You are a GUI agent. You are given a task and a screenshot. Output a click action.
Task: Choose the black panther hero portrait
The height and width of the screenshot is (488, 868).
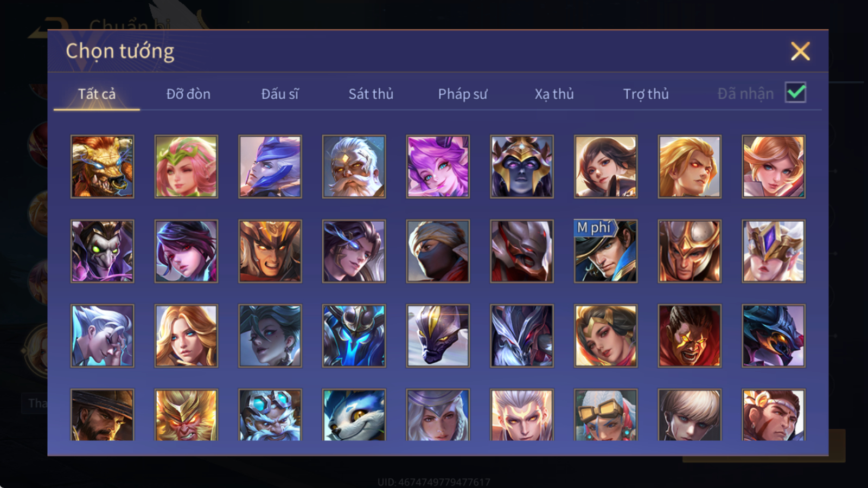coord(438,336)
